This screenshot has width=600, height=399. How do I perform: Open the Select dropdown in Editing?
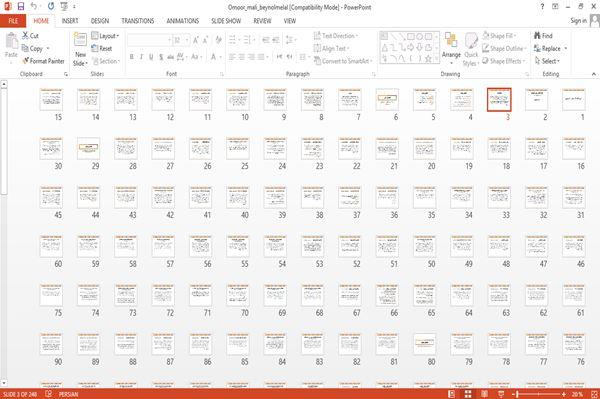click(x=548, y=61)
